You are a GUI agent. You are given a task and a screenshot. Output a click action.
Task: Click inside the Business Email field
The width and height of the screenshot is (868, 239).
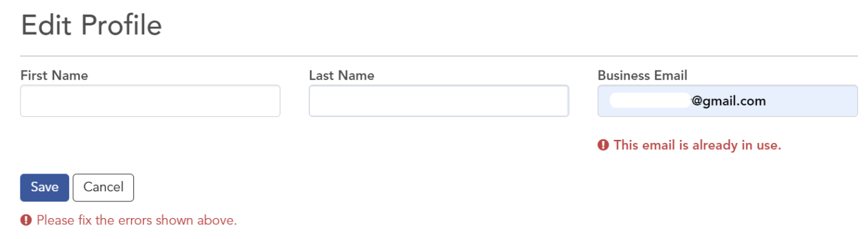[728, 101]
